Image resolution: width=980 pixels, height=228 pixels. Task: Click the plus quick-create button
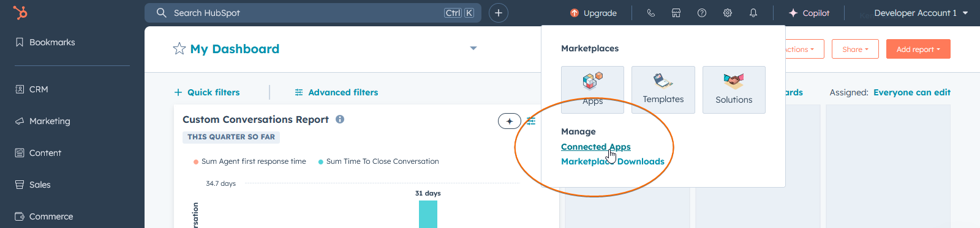(x=499, y=13)
